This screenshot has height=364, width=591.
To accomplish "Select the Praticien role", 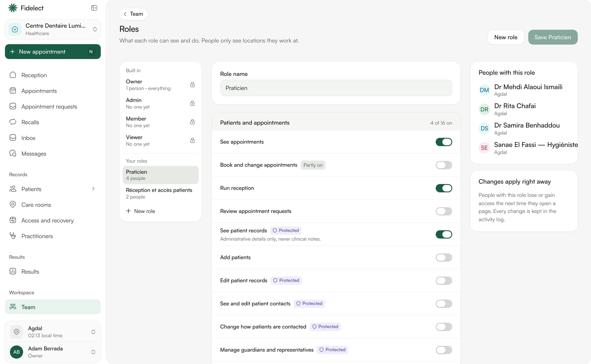I will pyautogui.click(x=160, y=175).
